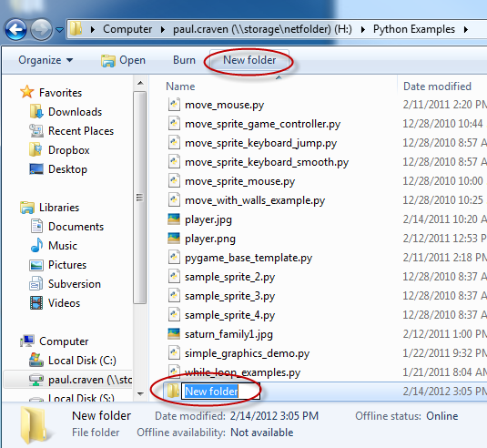Click the Burn toolbar button
The width and height of the screenshot is (487, 448).
184,60
